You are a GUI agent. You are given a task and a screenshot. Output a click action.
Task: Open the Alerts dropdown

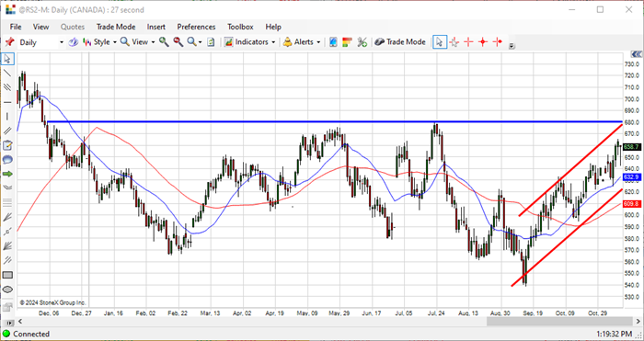coord(302,42)
